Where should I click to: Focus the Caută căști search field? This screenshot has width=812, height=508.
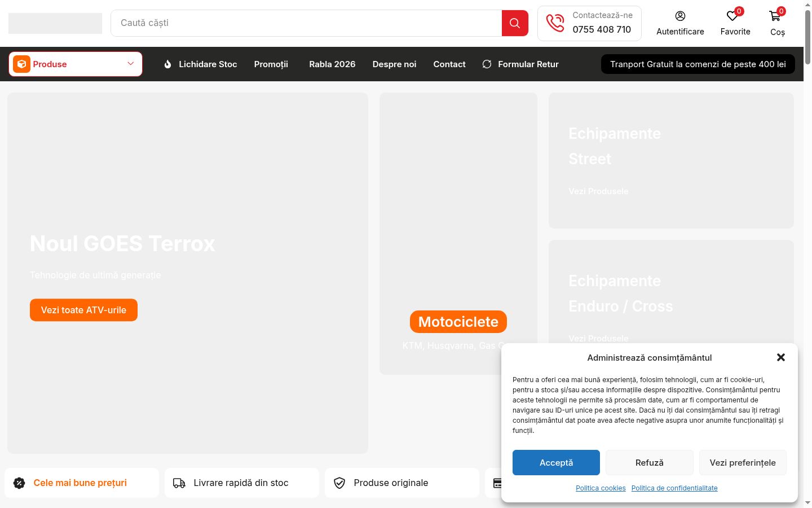[306, 23]
